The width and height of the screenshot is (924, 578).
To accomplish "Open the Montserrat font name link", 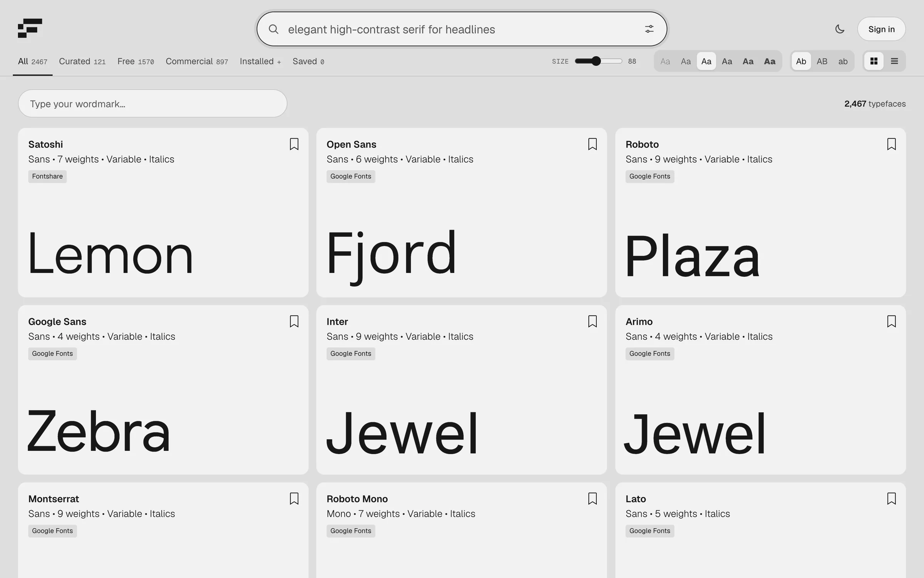I will (x=54, y=499).
